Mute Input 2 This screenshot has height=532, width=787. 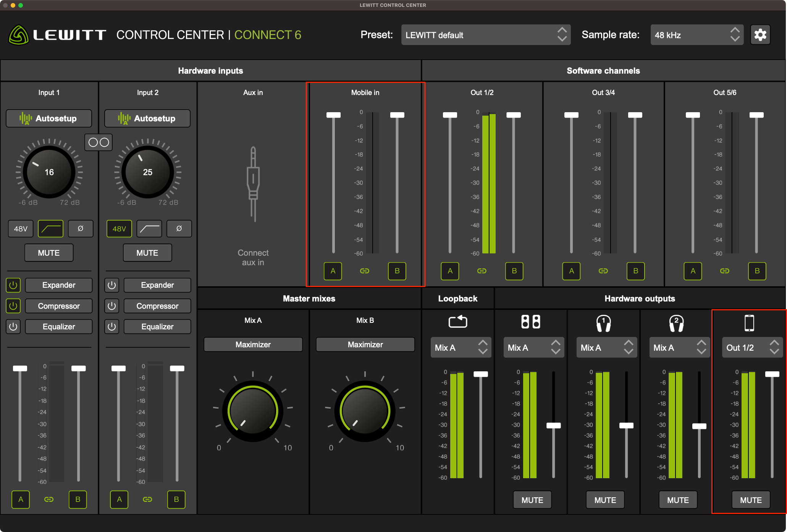point(147,253)
